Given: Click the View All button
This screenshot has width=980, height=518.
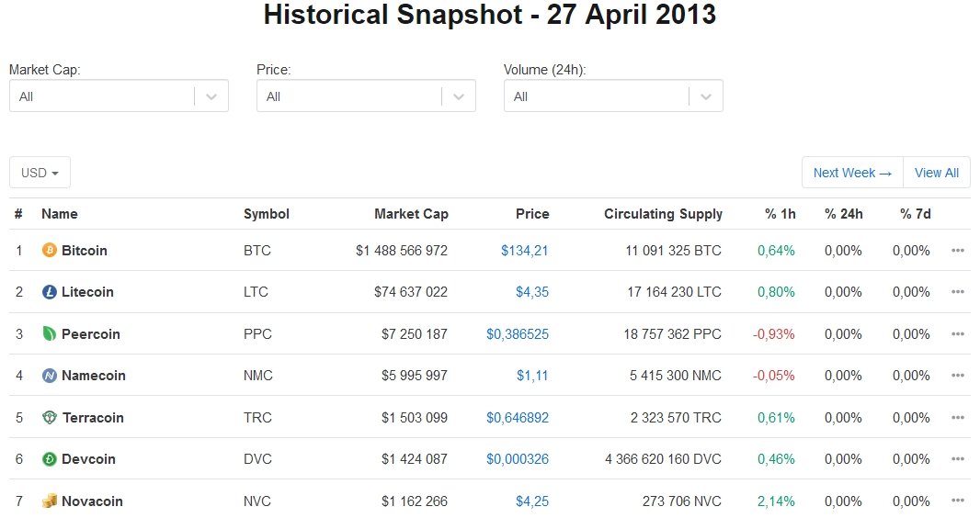Looking at the screenshot, I should 936,173.
